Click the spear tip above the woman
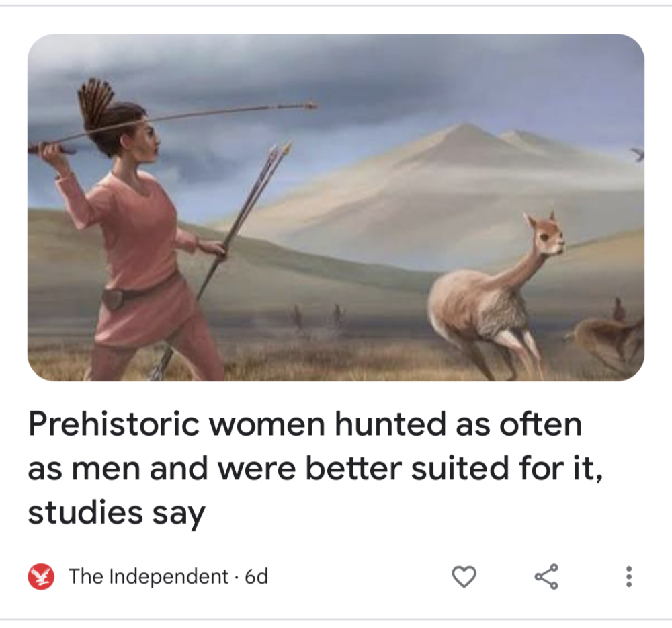672x628 pixels. coord(309,105)
